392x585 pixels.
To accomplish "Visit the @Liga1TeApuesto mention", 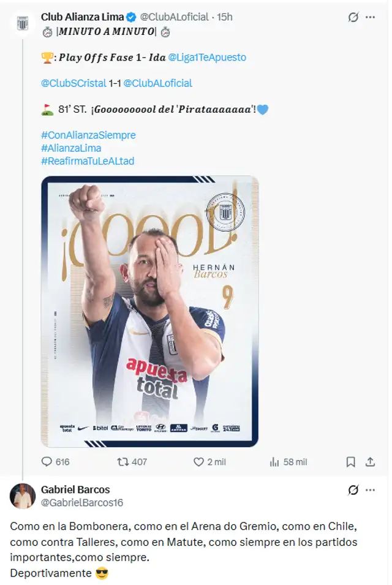I will (207, 57).
